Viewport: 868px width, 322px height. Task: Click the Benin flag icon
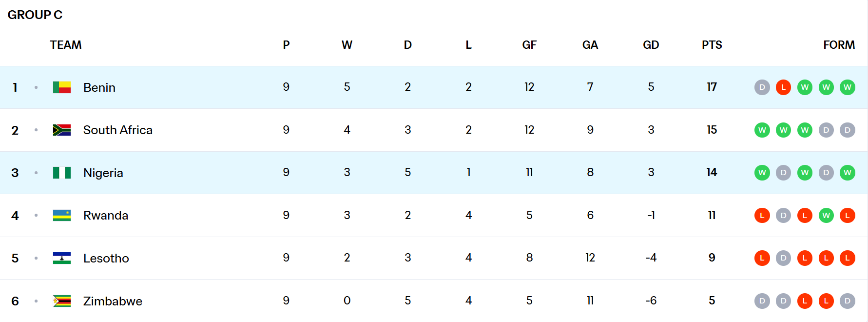click(62, 87)
